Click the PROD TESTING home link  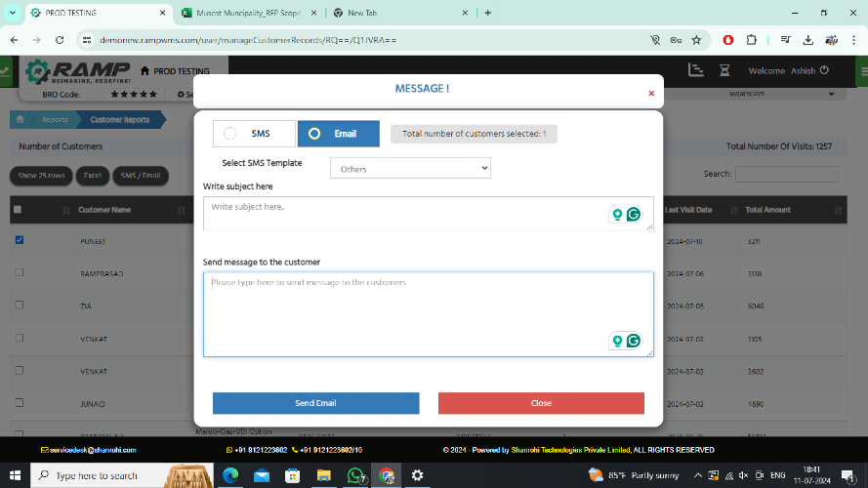tap(176, 71)
